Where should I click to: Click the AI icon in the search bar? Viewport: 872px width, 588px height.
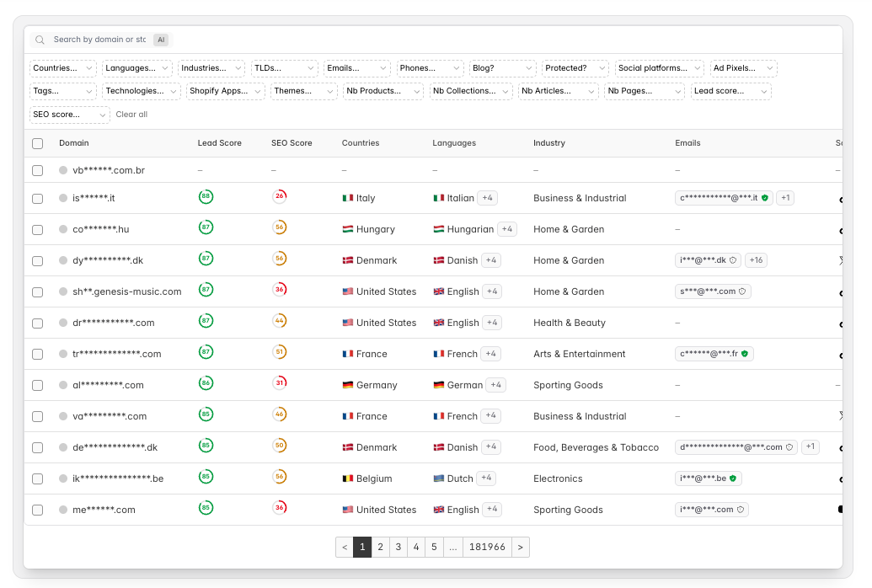point(160,39)
